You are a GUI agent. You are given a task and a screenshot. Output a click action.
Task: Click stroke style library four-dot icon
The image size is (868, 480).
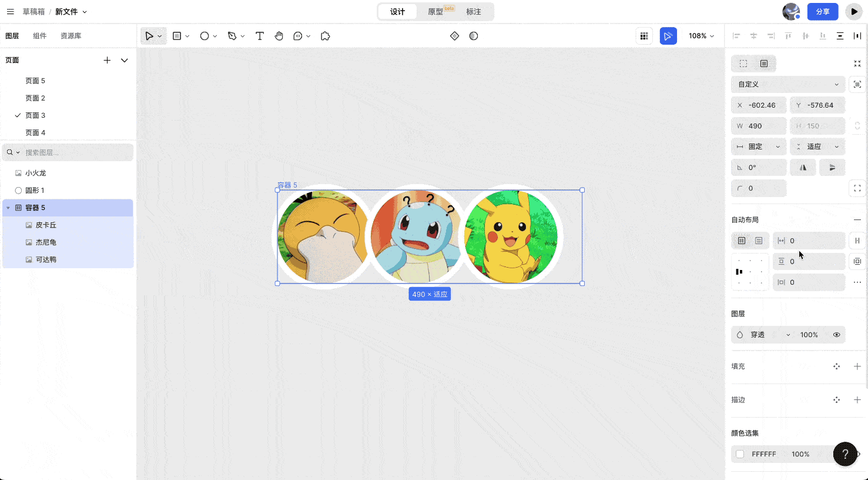tap(836, 400)
